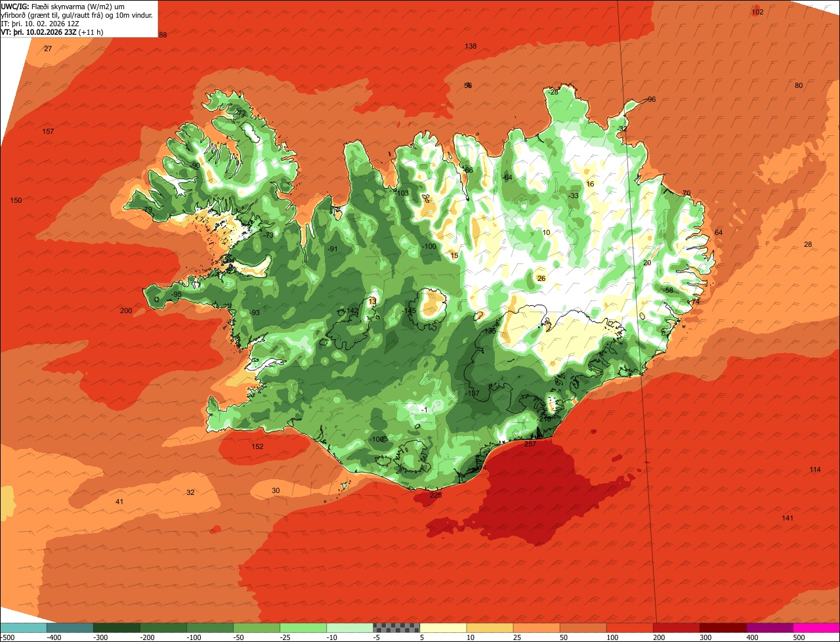This screenshot has height=642, width=840.
Task: Select the dark maroon 300 to 400 swatch
Action: (723, 628)
